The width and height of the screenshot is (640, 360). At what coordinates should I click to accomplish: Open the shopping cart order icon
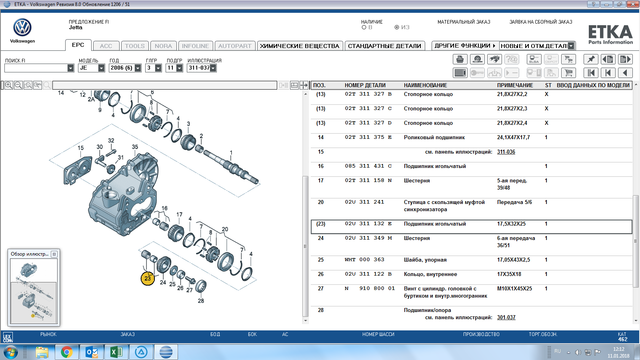(568, 73)
